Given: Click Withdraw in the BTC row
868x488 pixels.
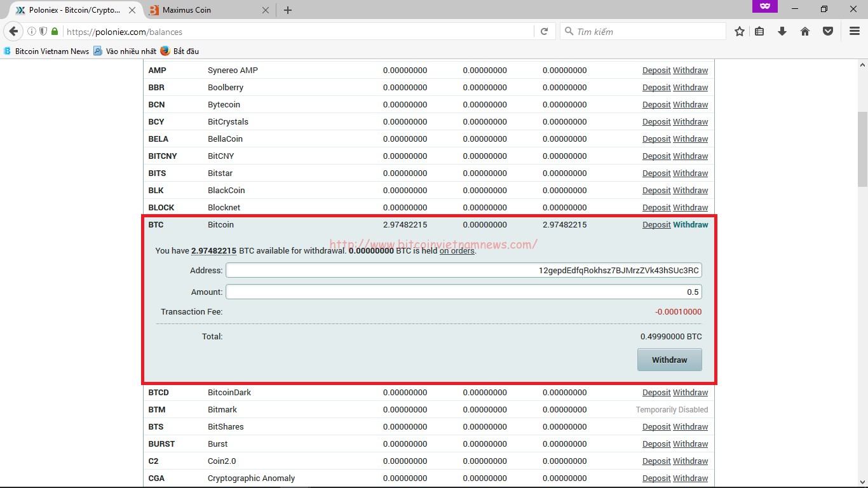Looking at the screenshot, I should tap(691, 224).
